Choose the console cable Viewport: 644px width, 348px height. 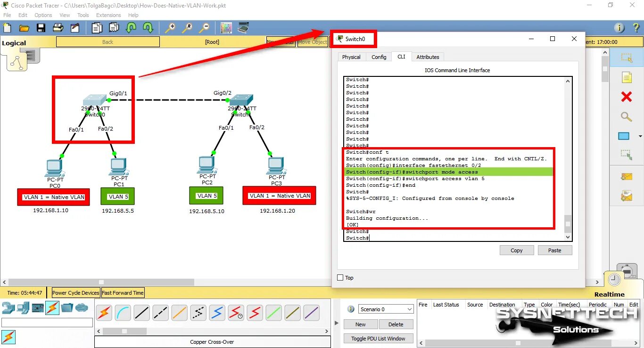tap(123, 313)
